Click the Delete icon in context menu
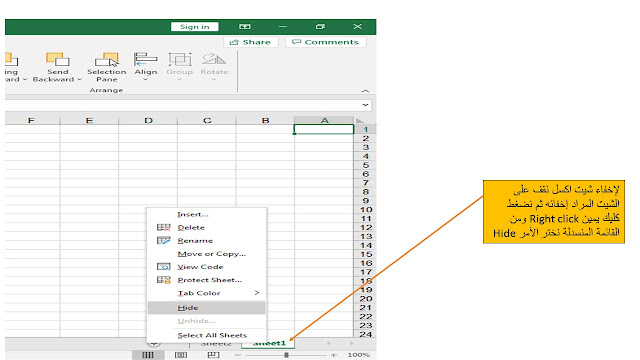Image resolution: width=640 pixels, height=360 pixels. click(164, 227)
